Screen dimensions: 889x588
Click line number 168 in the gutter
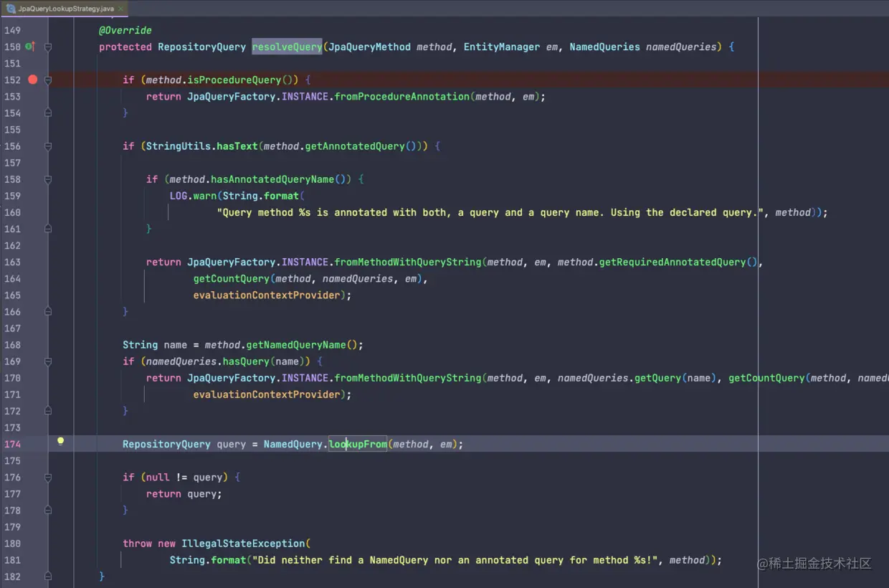[x=11, y=344]
